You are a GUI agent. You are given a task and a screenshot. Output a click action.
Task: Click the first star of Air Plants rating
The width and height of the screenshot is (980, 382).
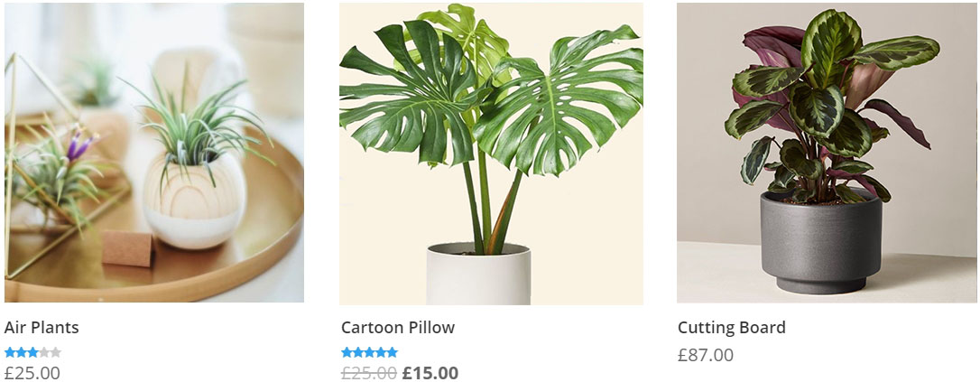tap(10, 352)
